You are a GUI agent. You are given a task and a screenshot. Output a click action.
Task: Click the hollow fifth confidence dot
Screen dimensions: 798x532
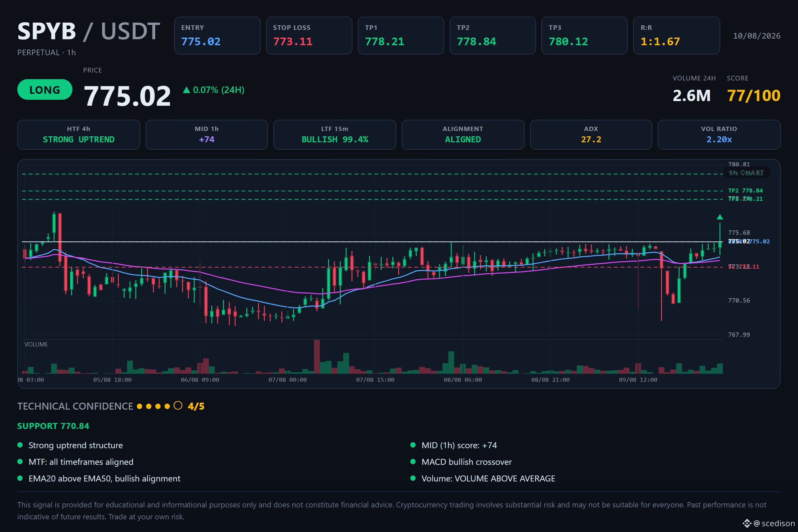click(x=178, y=406)
